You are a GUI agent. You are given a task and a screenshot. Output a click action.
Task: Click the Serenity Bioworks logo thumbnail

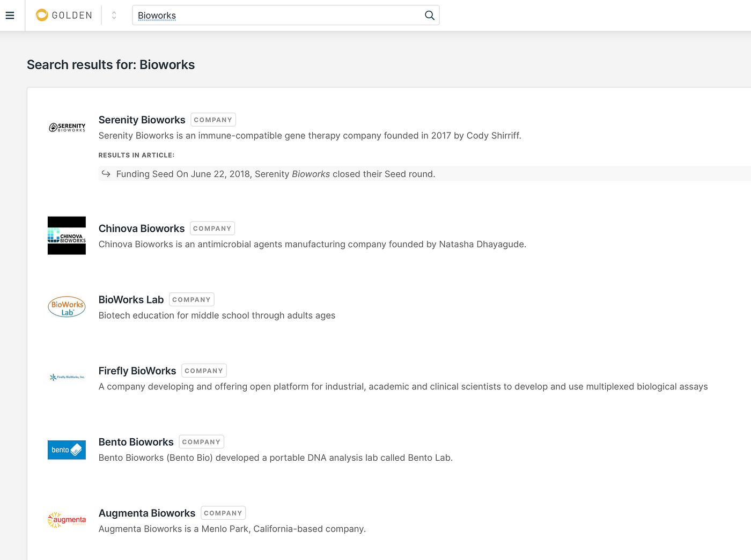pos(67,128)
